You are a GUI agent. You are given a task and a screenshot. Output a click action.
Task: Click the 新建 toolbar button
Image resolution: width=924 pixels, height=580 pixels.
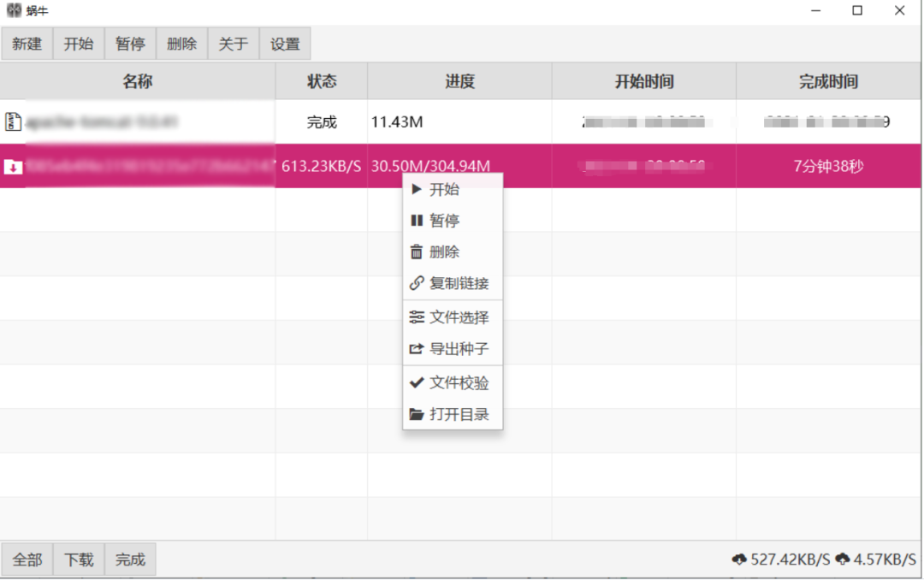coord(27,44)
